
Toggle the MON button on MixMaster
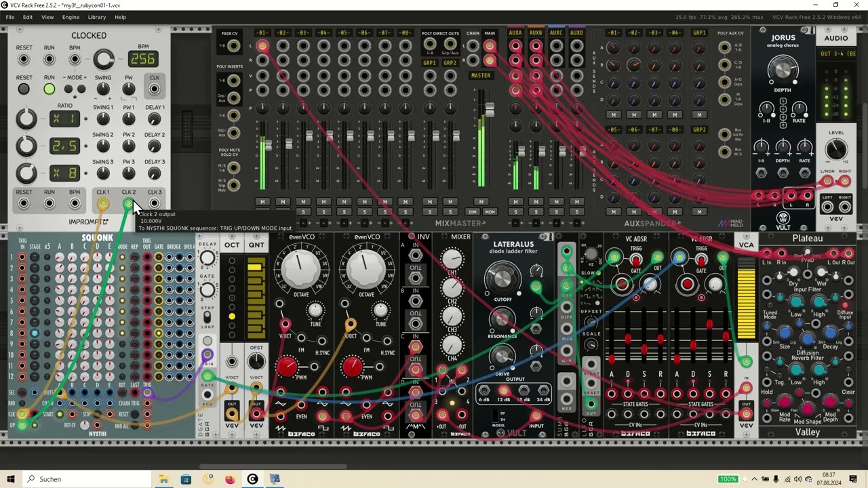490,212
